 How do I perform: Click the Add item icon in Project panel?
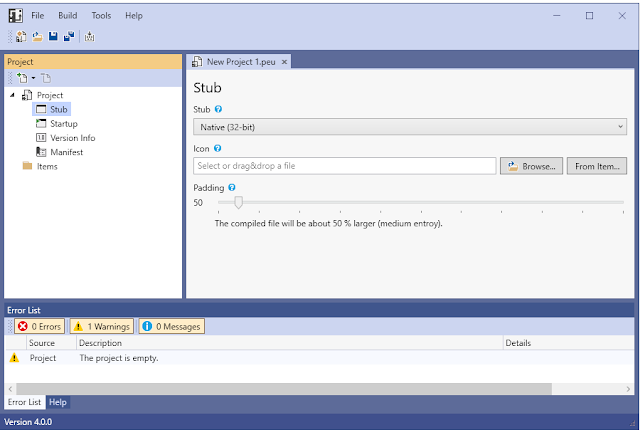coord(21,78)
